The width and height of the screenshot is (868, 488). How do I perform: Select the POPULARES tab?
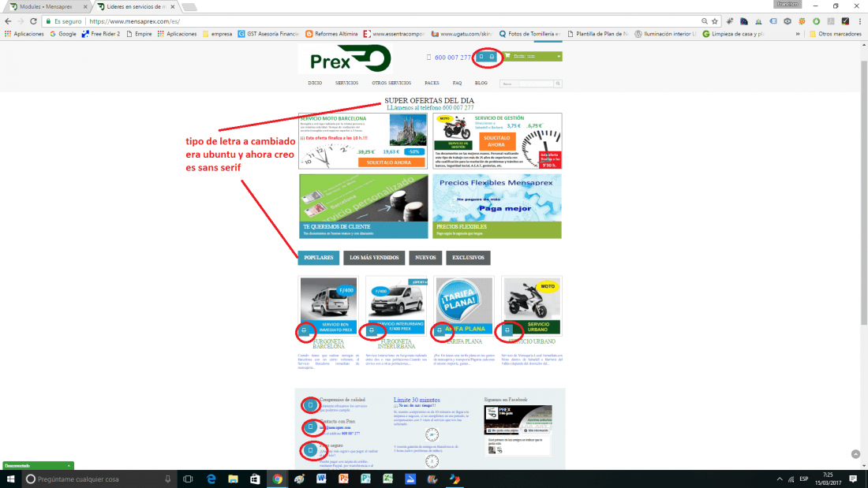tap(318, 258)
